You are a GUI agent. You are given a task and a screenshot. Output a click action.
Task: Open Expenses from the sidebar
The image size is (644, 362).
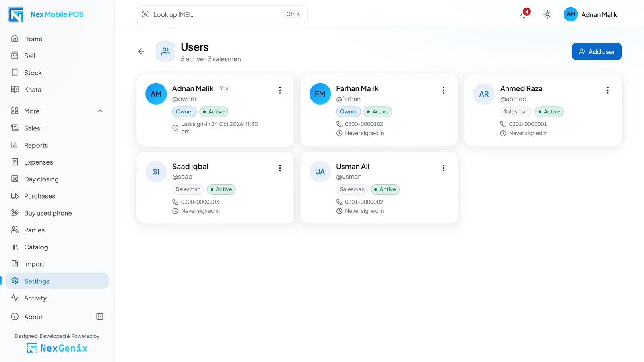click(57, 162)
